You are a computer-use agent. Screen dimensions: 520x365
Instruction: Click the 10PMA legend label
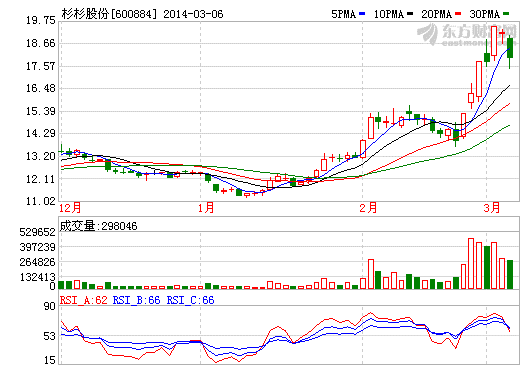pos(389,14)
